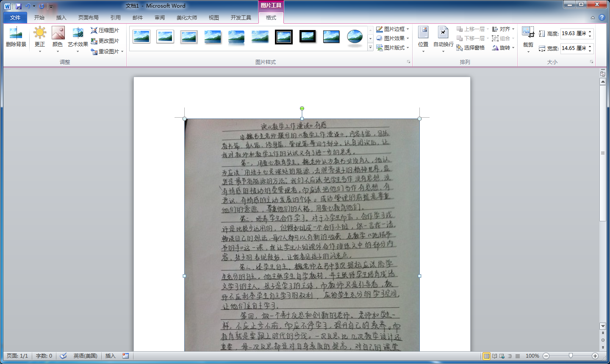Switch to Full Screen Reading view
Image resolution: width=610 pixels, height=364 pixels.
click(x=494, y=356)
